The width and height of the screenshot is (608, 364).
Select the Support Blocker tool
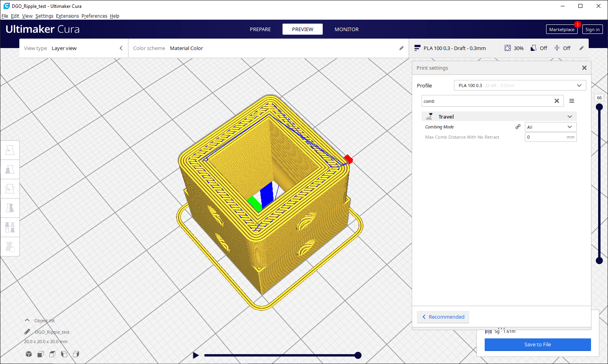tap(10, 247)
